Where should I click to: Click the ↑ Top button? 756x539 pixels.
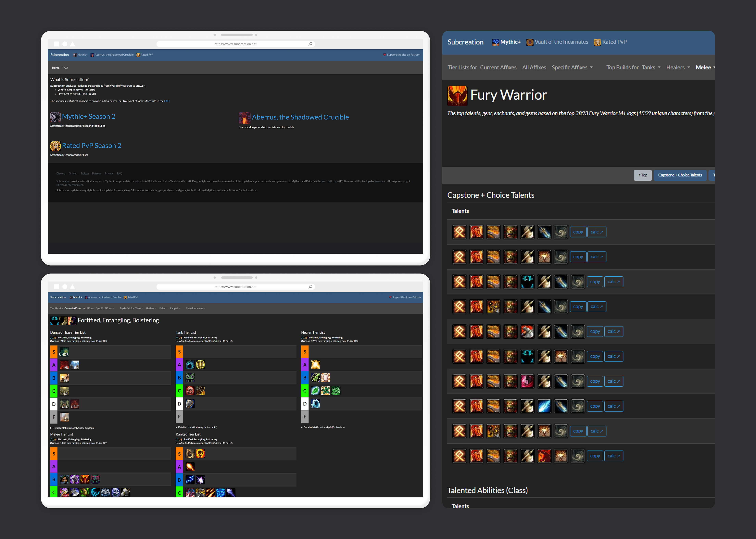click(x=643, y=175)
